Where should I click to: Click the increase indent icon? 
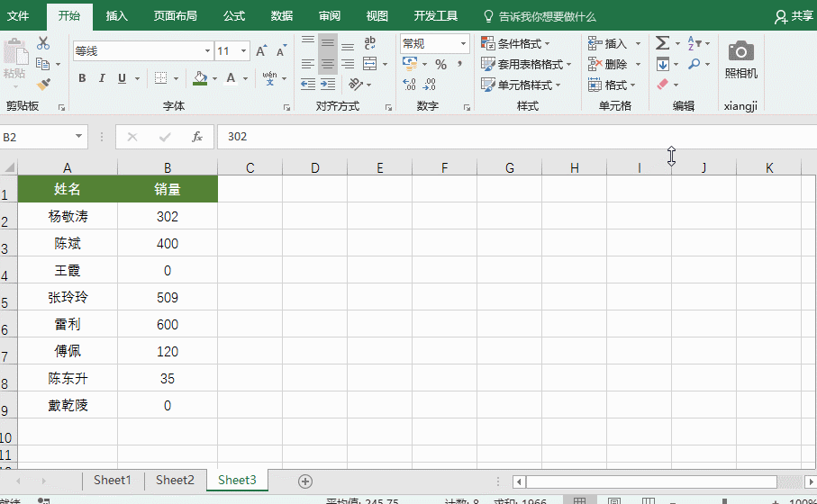[328, 84]
